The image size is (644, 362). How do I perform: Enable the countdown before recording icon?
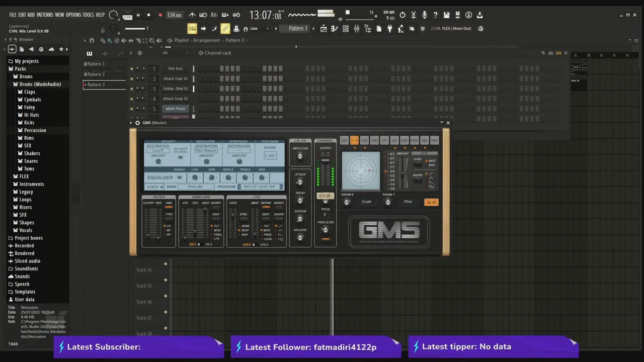click(214, 15)
